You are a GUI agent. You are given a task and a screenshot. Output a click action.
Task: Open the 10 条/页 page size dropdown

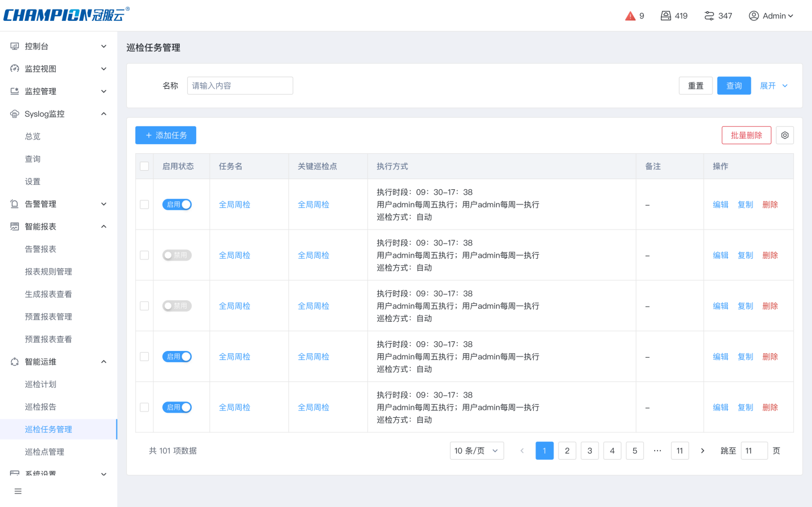point(477,451)
